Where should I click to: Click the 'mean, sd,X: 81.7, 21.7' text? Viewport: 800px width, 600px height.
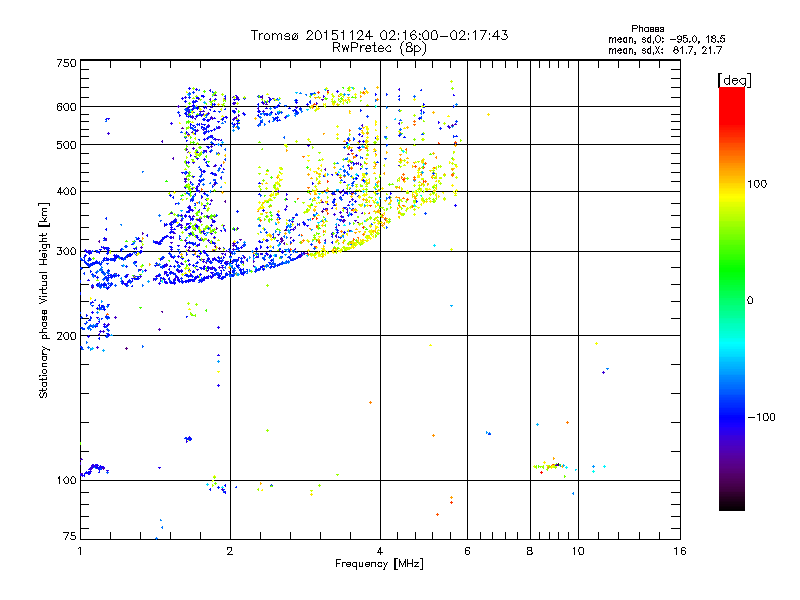(x=665, y=50)
